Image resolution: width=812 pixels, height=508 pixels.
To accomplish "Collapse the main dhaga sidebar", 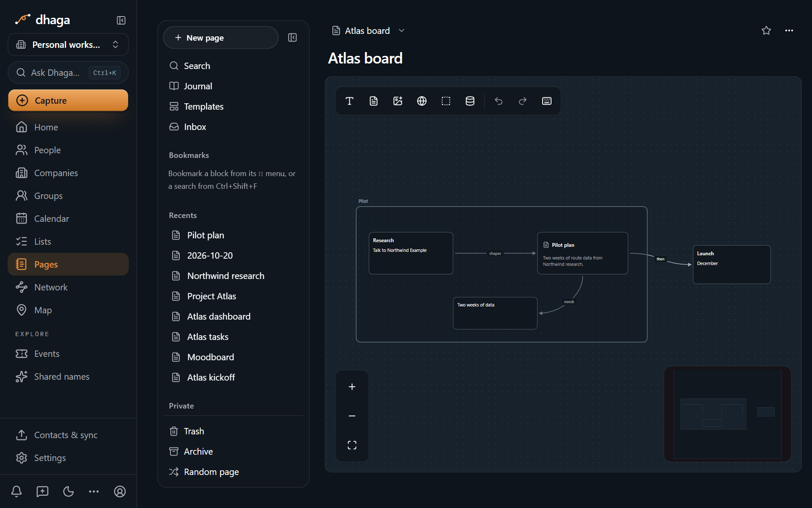I will tap(121, 20).
